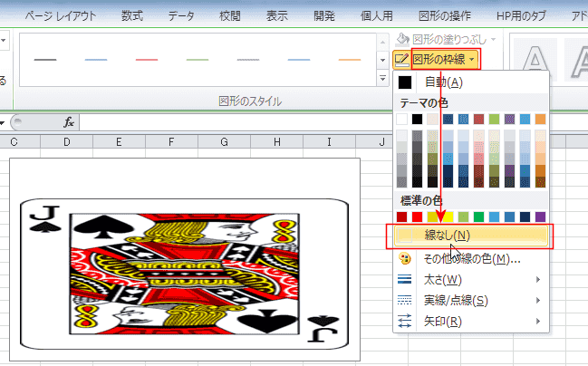Open the 矢印(R) submenu
Screen dimensions: 588x366
[x=471, y=322]
